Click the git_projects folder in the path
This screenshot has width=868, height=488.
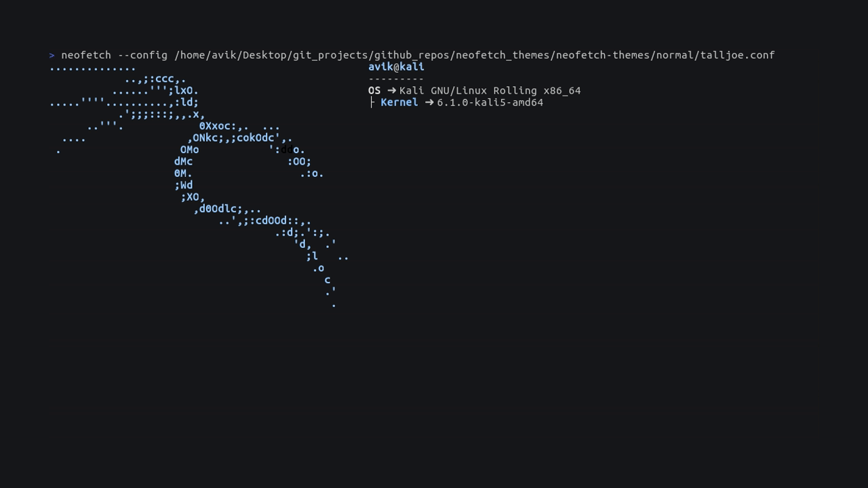[x=330, y=55]
